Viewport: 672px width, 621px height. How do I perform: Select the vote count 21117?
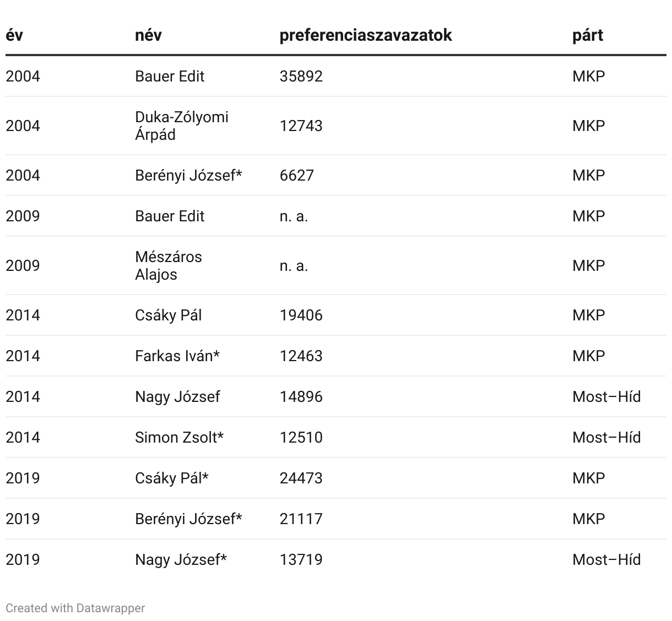(x=301, y=519)
